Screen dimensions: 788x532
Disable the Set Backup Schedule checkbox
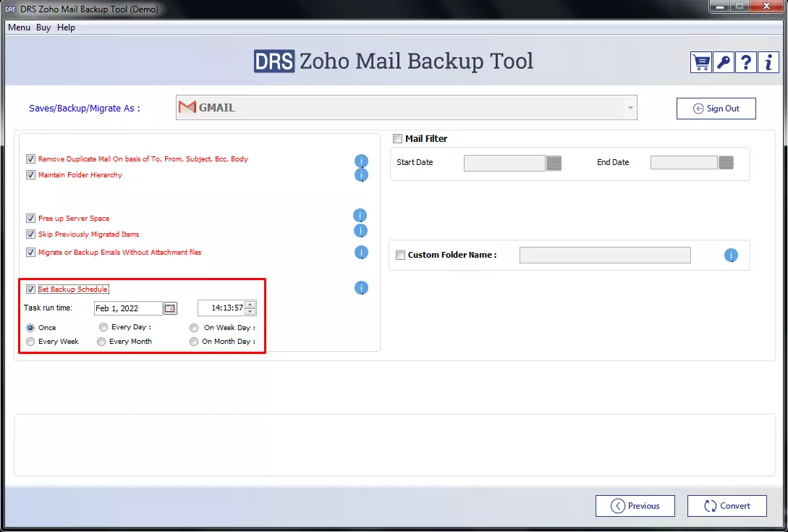[30, 289]
